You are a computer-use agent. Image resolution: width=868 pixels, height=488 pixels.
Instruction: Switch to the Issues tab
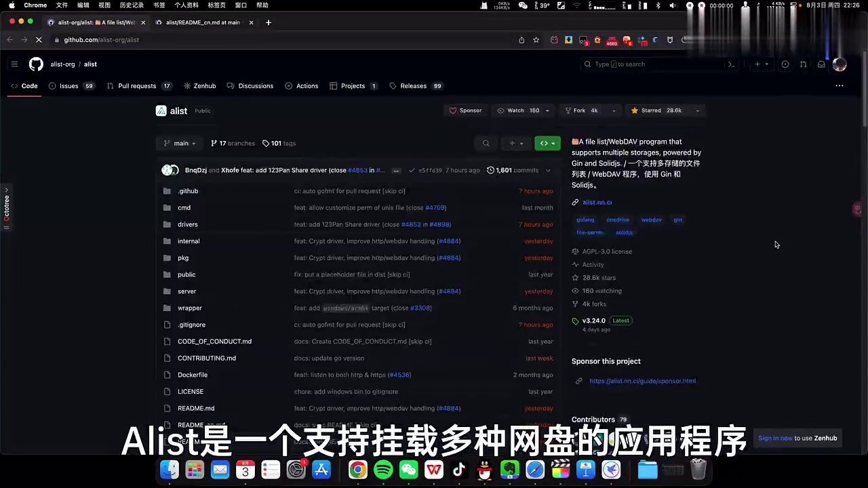[x=72, y=86]
